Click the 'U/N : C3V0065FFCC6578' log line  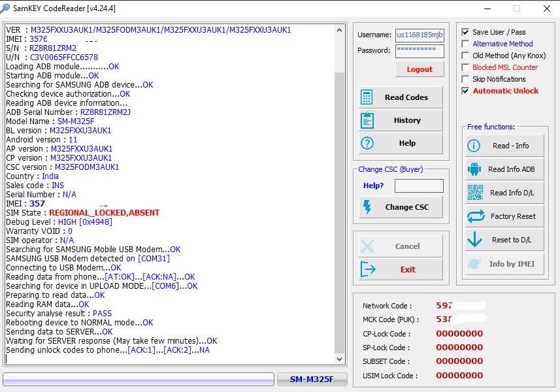click(52, 57)
